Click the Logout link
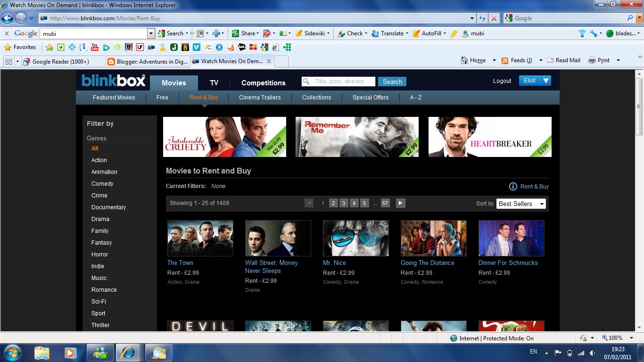 tap(502, 81)
